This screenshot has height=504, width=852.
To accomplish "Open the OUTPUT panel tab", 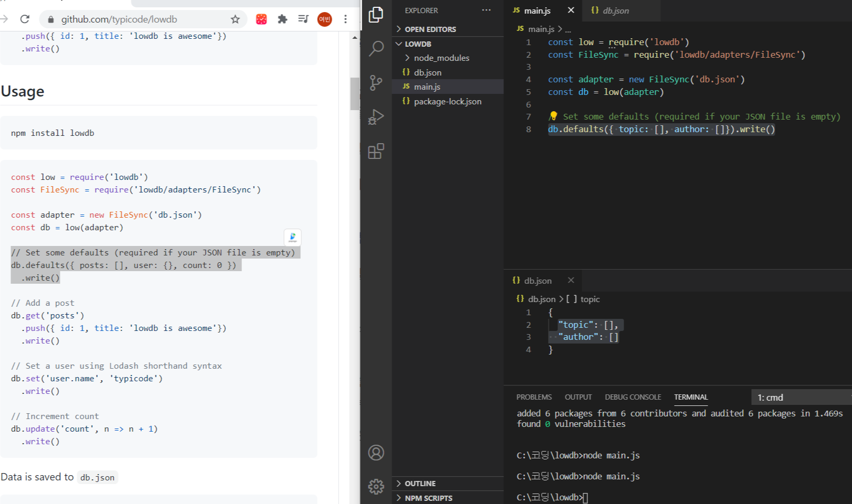I will [578, 397].
